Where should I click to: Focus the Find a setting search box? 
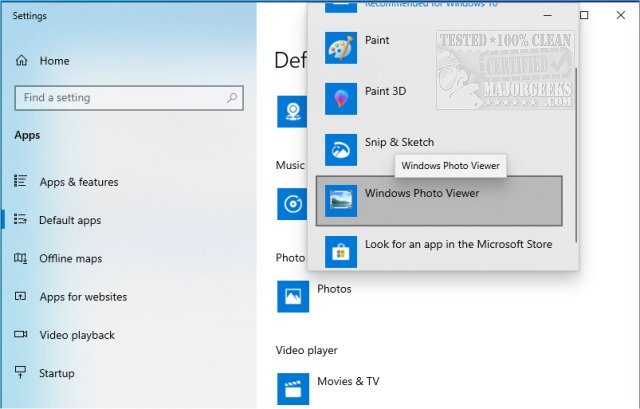[129, 98]
